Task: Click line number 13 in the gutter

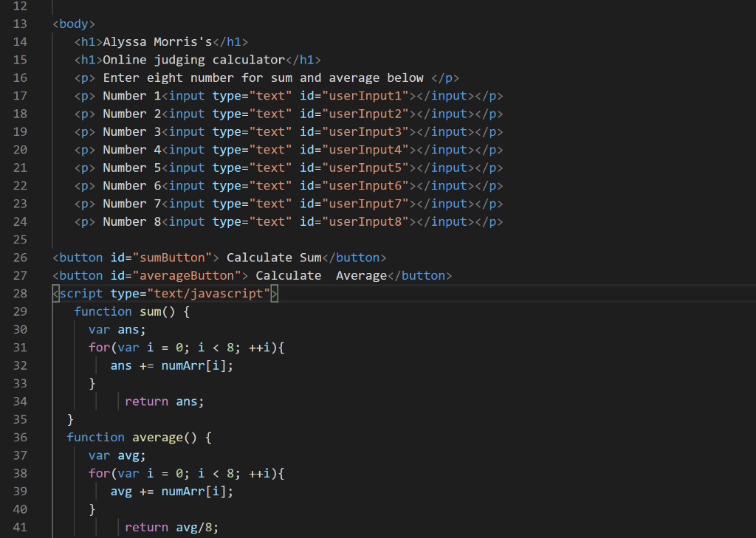Action: [20, 23]
